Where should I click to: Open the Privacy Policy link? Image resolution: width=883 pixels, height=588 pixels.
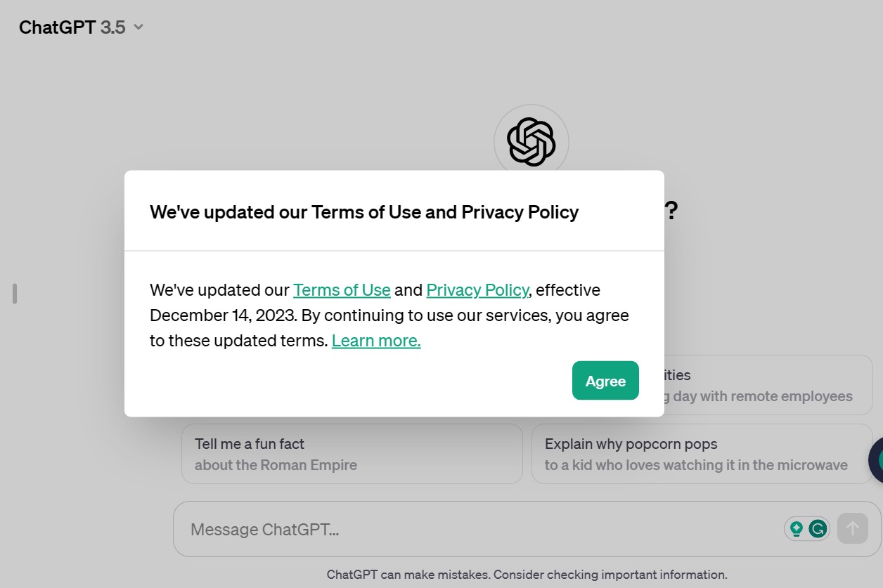[477, 290]
